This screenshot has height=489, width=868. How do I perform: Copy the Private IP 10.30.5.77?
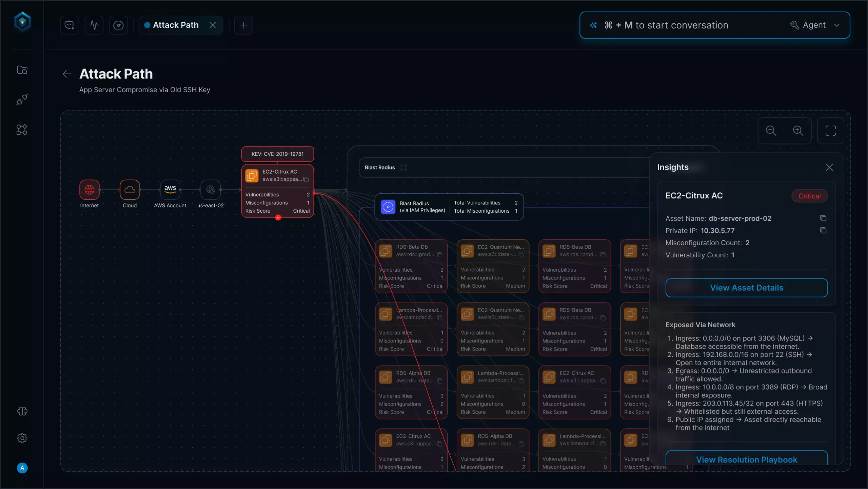click(x=823, y=231)
